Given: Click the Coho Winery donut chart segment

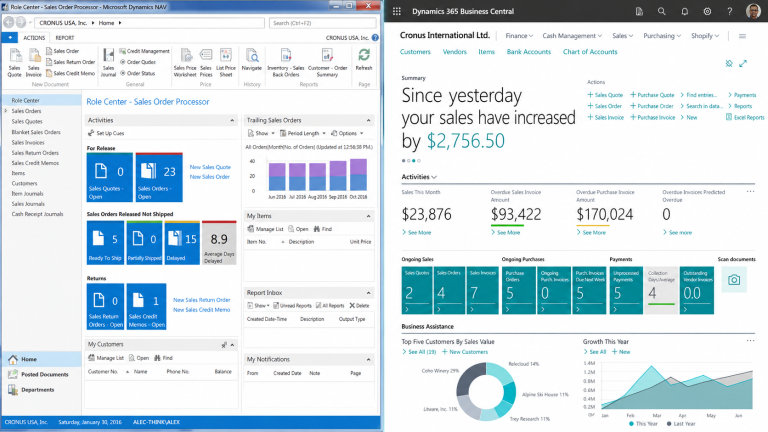Looking at the screenshot, I should click(471, 379).
